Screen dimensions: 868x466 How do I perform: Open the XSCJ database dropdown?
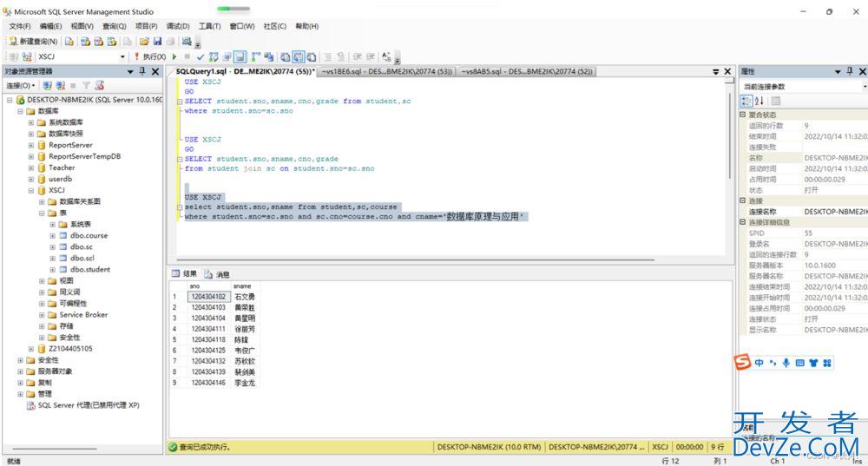[x=122, y=57]
